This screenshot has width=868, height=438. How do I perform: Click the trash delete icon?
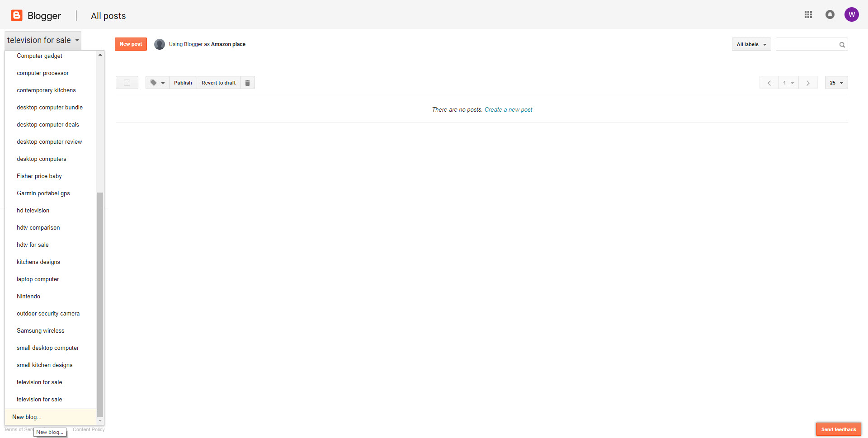click(247, 83)
